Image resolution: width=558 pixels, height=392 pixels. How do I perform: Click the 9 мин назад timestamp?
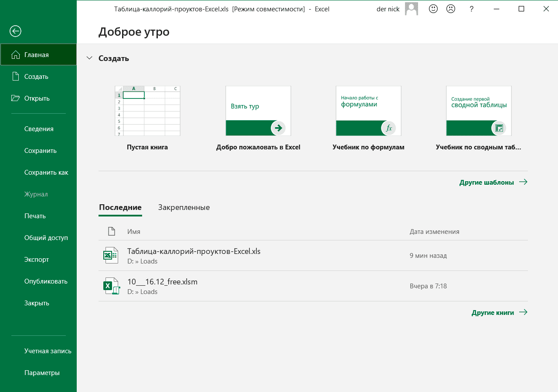[428, 256]
